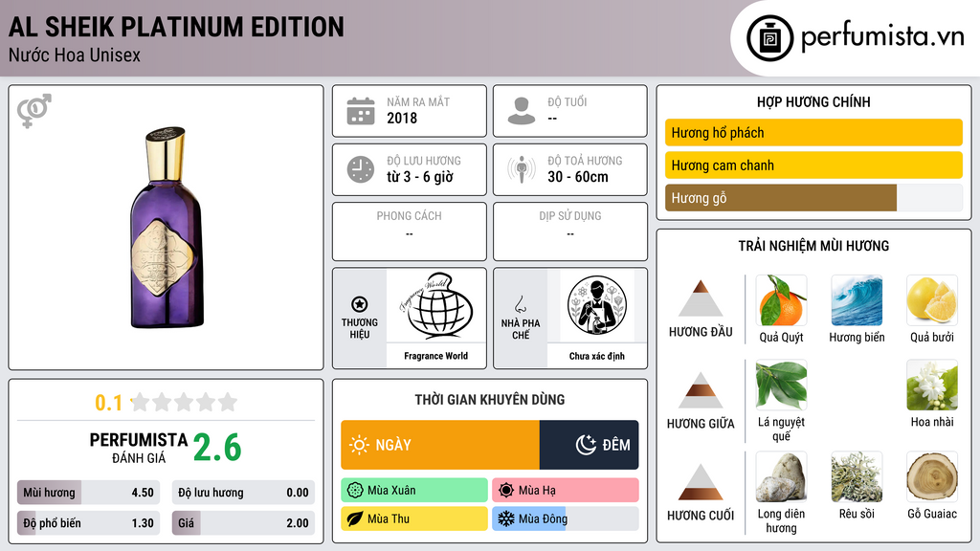Select the Mùa Hạ season tag
The image size is (980, 551).
566,490
